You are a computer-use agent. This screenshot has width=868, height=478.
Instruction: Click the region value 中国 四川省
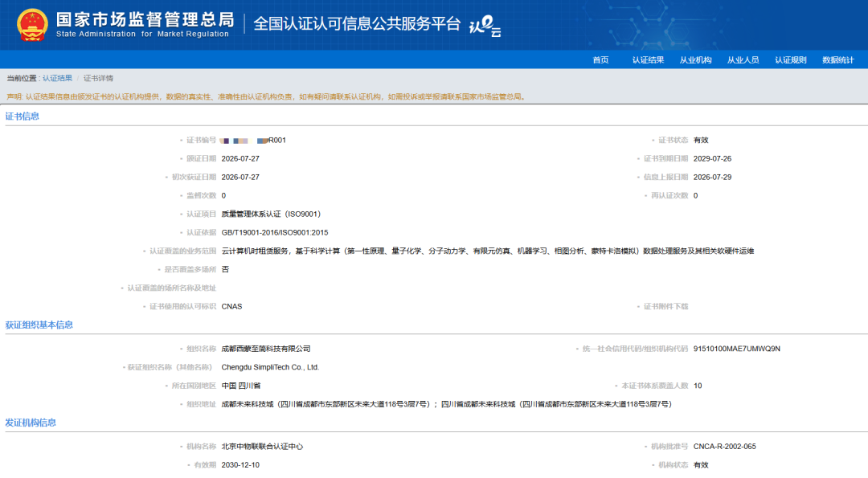[x=241, y=386]
